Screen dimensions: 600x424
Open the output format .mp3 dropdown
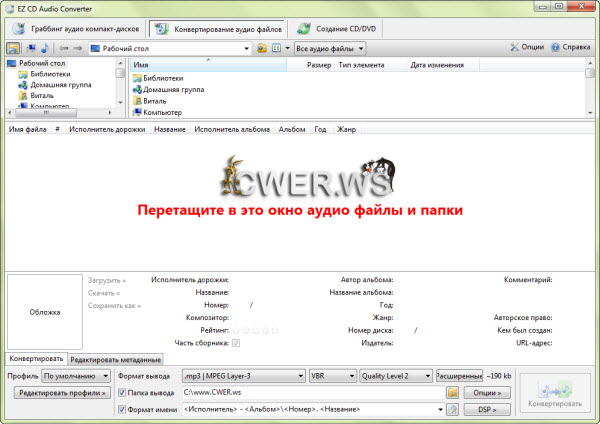(243, 376)
